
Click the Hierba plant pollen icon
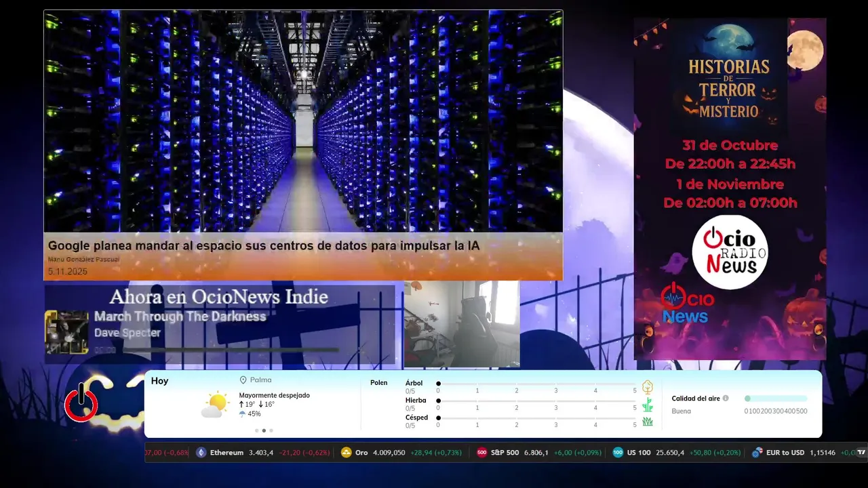pos(648,405)
